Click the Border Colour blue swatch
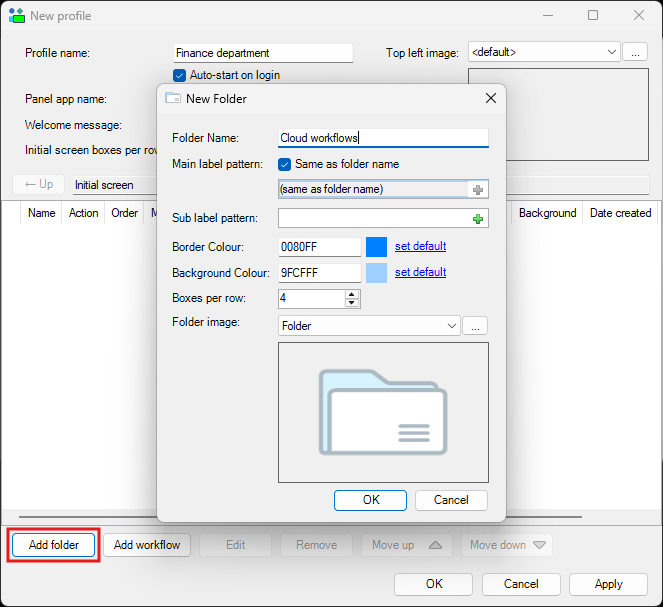The height and width of the screenshot is (607, 663). [x=376, y=247]
